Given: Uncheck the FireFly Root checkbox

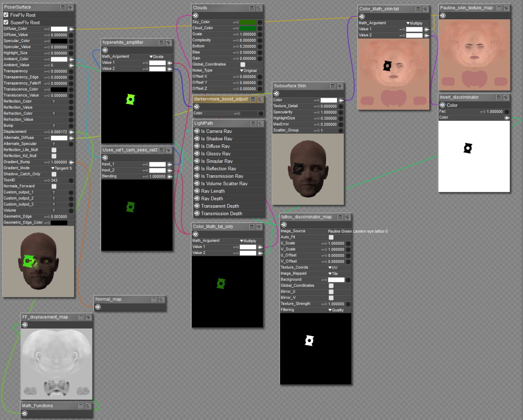Looking at the screenshot, I should [x=6, y=15].
